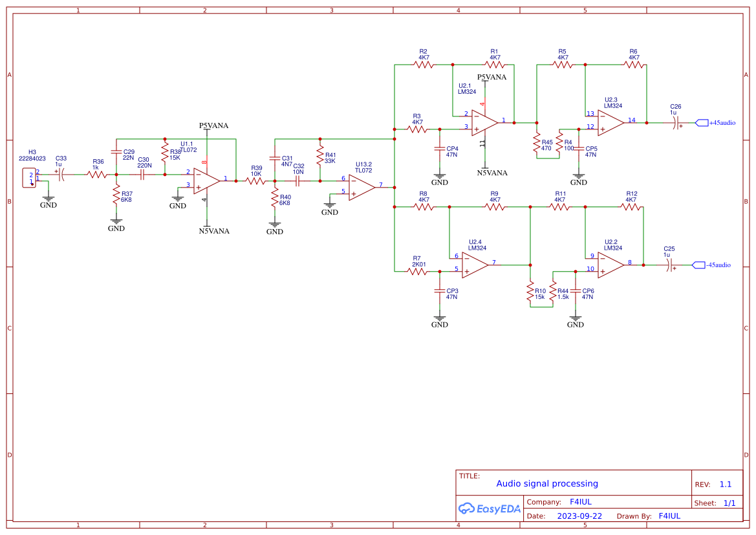Select the GND symbol under R40
Image resolution: width=756 pixels, height=535 pixels.
tap(275, 227)
